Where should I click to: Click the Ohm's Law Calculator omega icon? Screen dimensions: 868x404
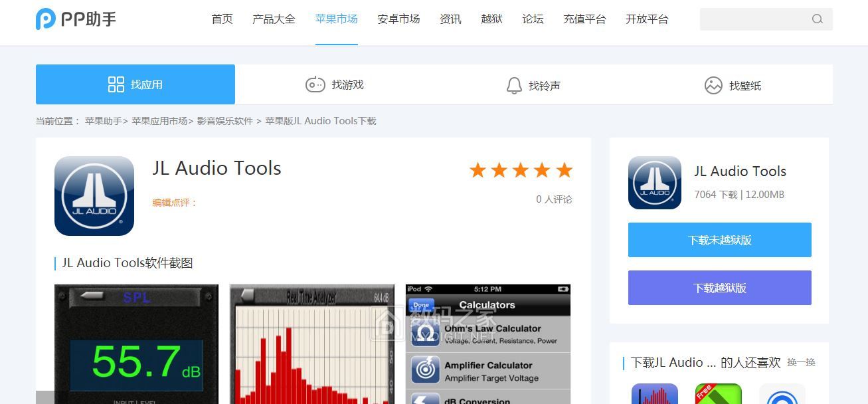point(425,332)
